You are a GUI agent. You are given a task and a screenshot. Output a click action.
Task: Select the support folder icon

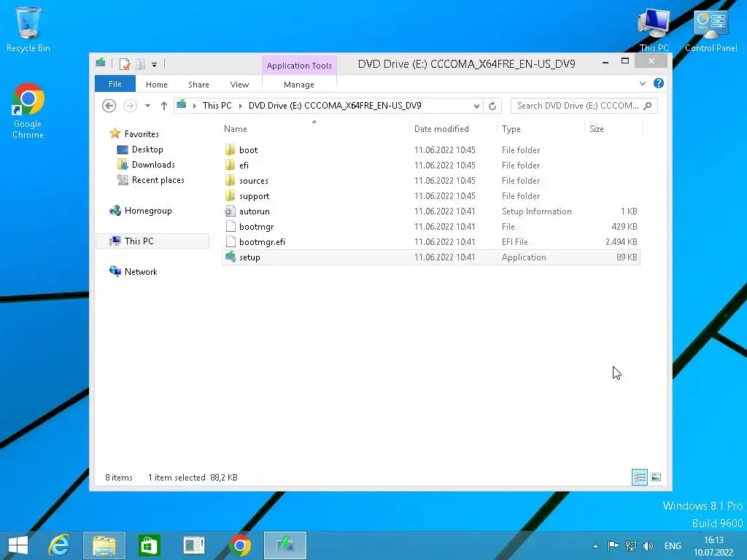[230, 195]
